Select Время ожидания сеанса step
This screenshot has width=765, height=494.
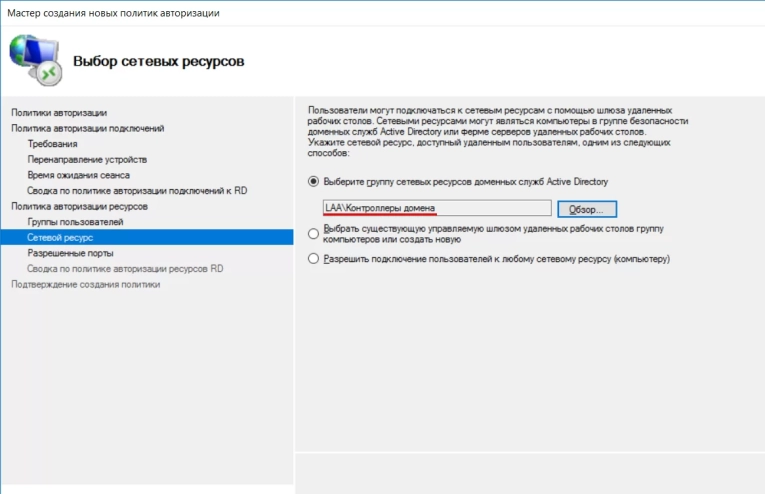(x=79, y=175)
